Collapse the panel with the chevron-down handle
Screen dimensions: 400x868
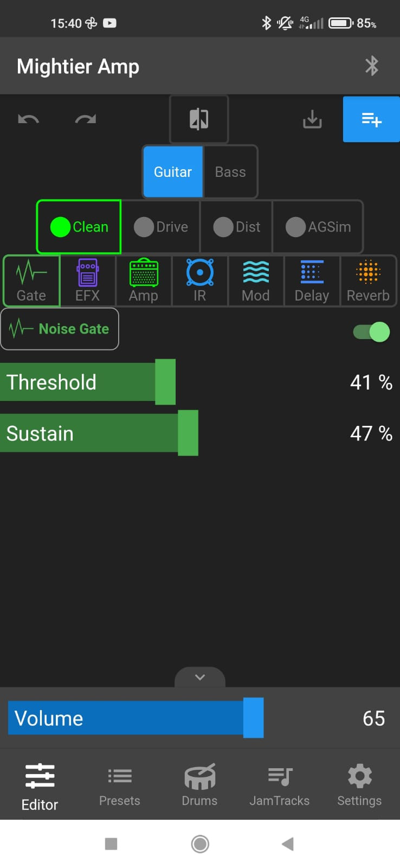[200, 677]
